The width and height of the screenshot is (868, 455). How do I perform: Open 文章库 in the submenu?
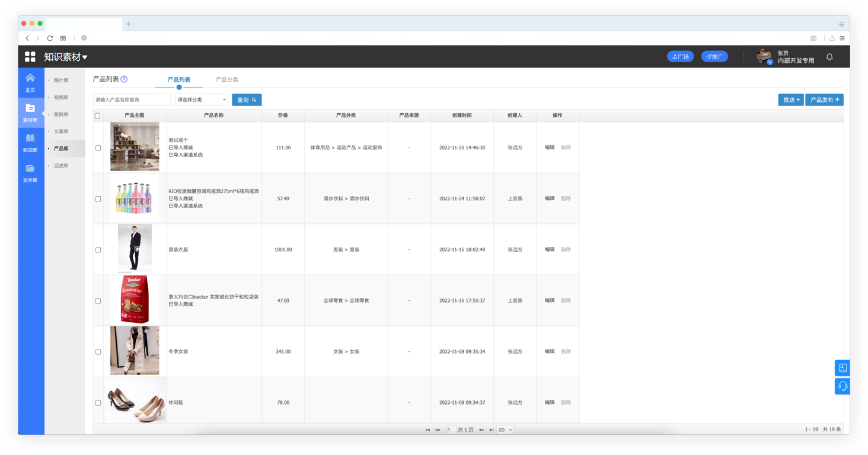pos(61,132)
